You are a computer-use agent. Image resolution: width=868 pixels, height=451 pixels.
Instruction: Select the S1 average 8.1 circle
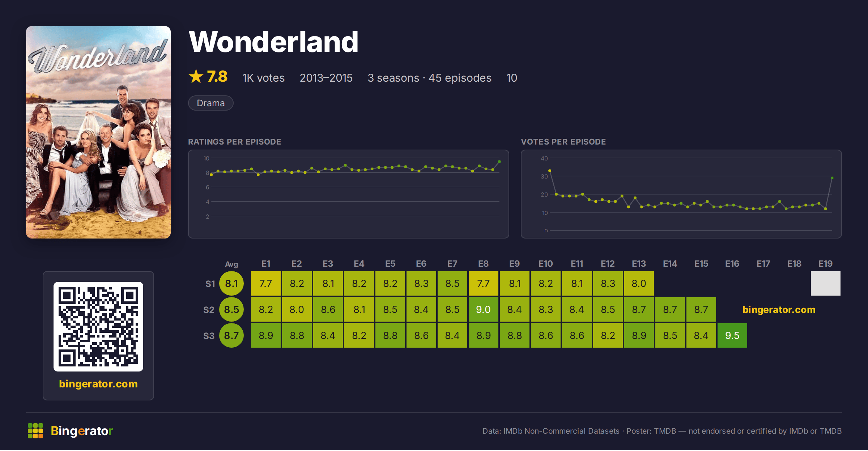(x=231, y=283)
